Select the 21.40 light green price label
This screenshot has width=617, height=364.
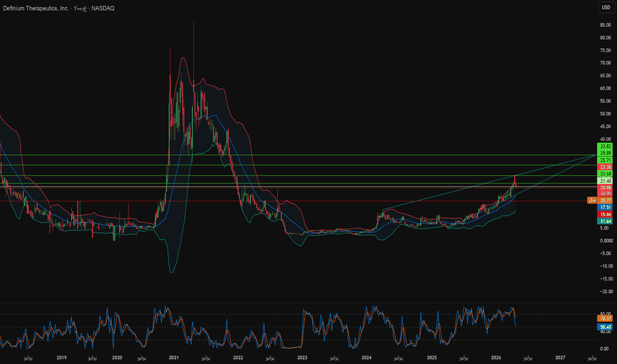click(x=605, y=181)
